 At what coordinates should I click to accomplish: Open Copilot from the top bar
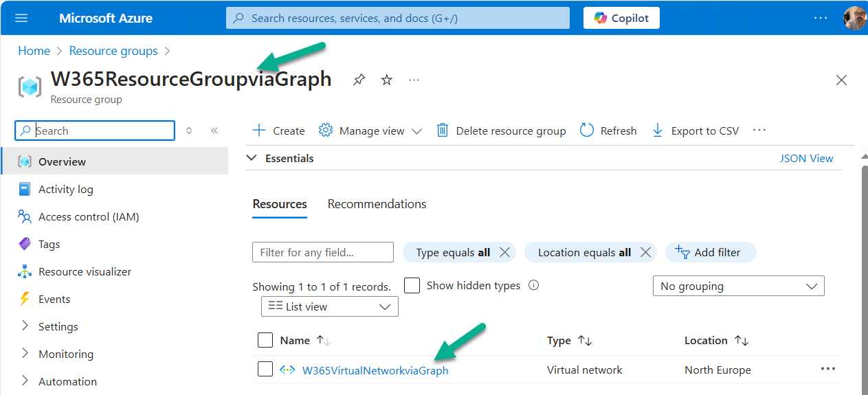621,18
